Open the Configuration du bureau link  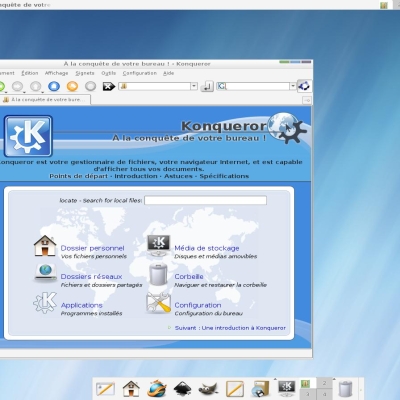pyautogui.click(x=198, y=305)
